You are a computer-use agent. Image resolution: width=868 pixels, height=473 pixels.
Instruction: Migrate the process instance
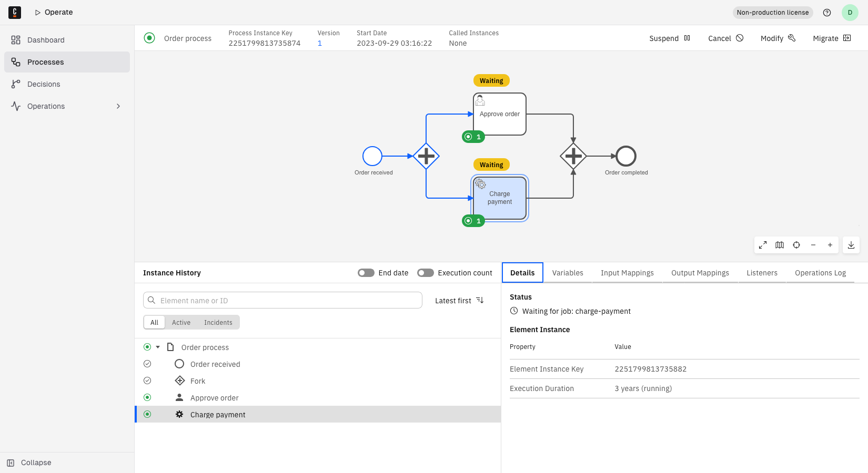pyautogui.click(x=832, y=38)
